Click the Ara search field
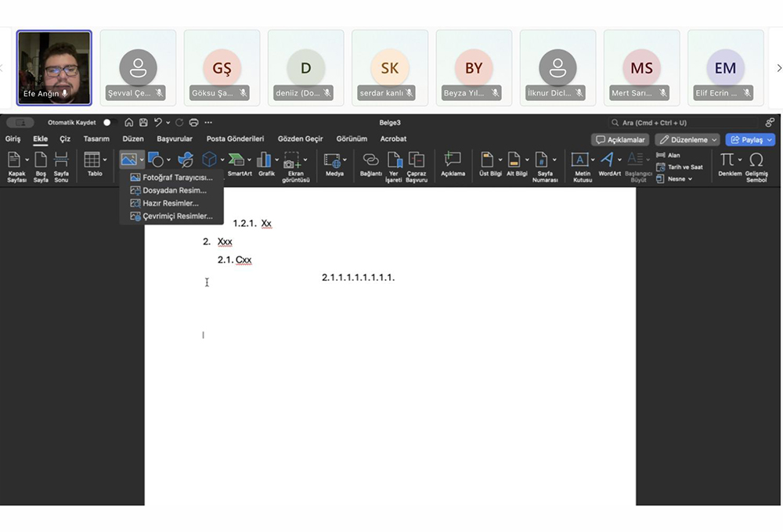Screen dimensions: 783x532 click(683, 122)
